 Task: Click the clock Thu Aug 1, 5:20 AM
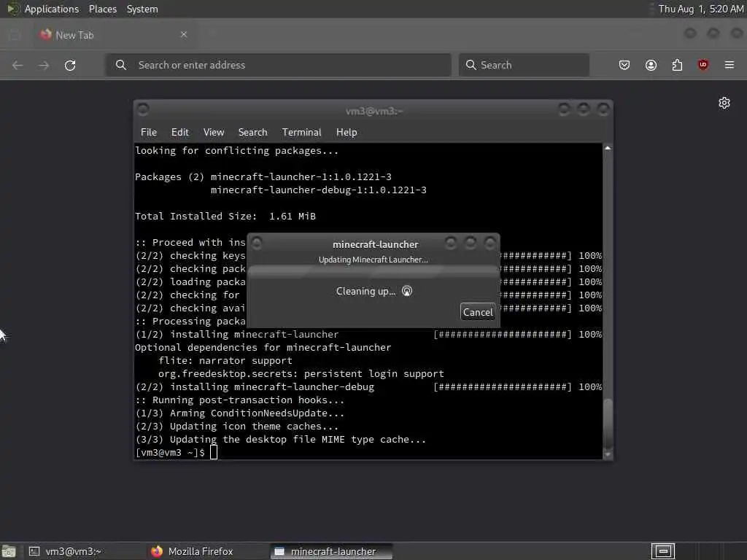pyautogui.click(x=701, y=9)
